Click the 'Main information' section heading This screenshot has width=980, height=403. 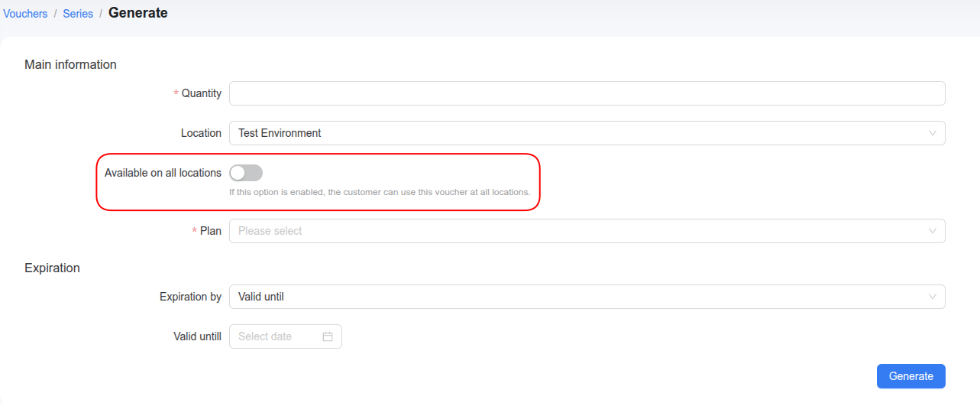(x=70, y=64)
